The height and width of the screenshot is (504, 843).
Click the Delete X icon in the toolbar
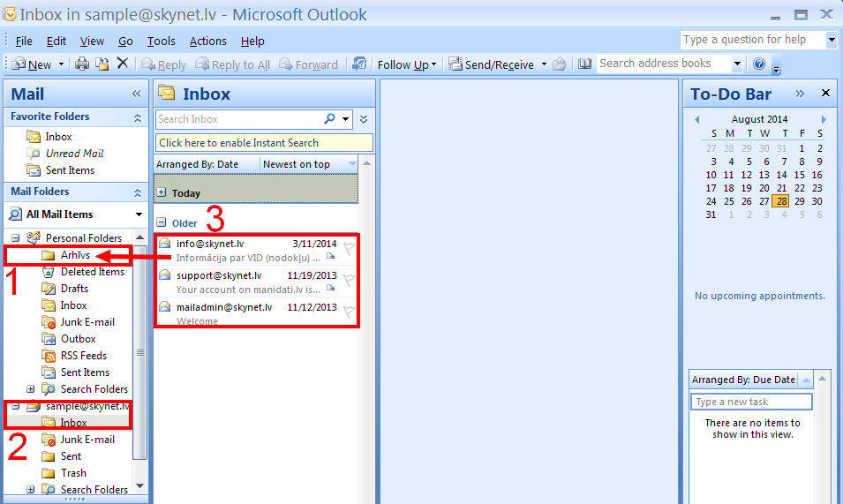123,64
